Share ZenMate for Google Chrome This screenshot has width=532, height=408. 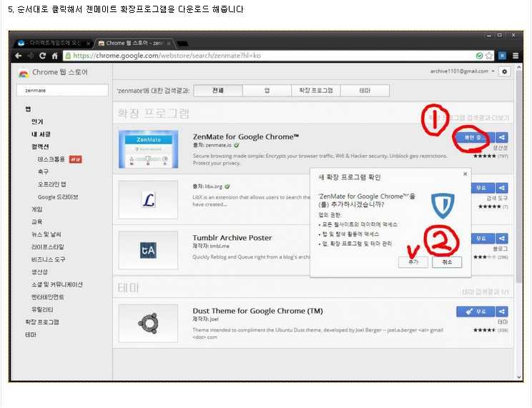pyautogui.click(x=502, y=137)
